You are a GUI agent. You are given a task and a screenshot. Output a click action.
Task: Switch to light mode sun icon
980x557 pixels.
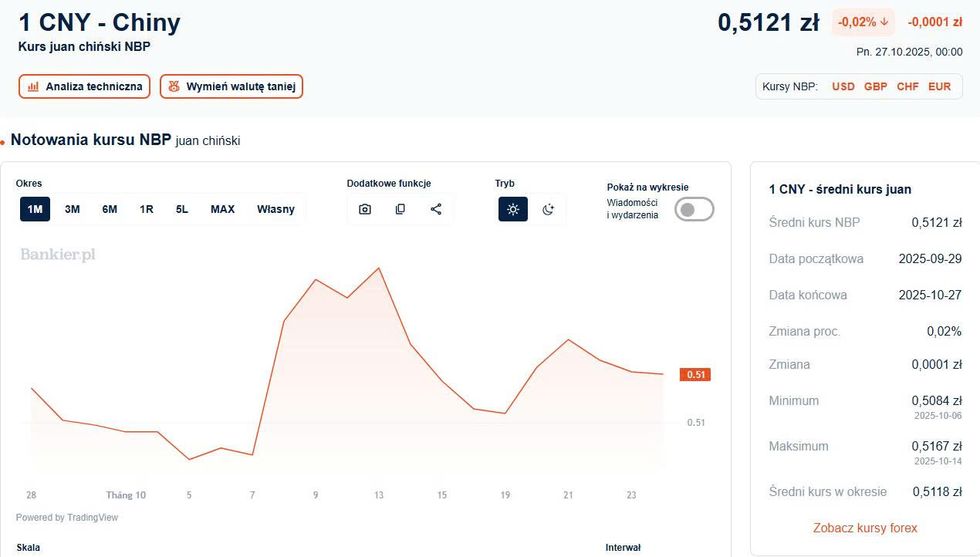click(x=513, y=209)
